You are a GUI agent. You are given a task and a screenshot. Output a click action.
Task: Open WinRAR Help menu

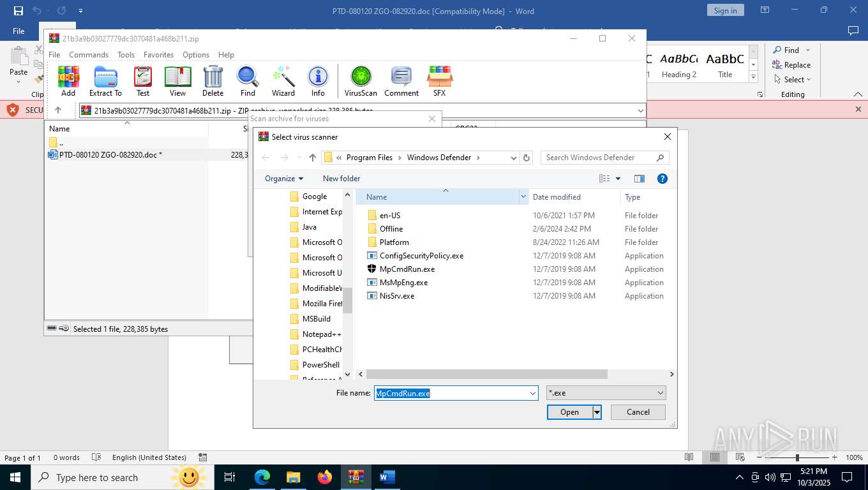[226, 55]
